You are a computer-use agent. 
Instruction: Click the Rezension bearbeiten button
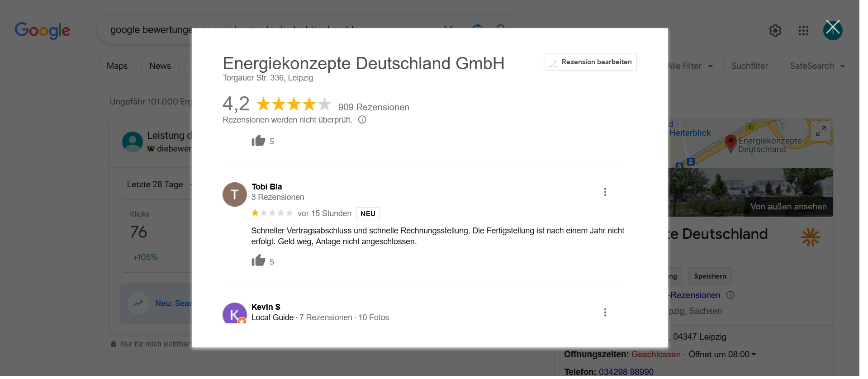point(590,62)
